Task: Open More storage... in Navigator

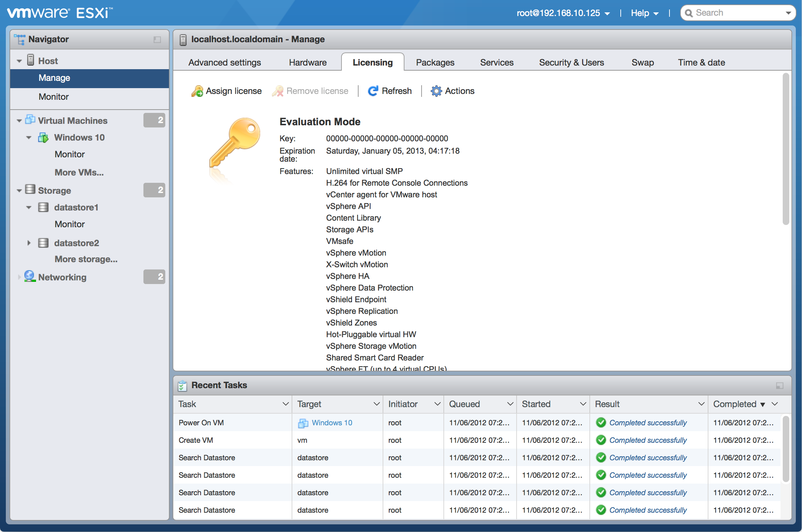Action: tap(86, 259)
